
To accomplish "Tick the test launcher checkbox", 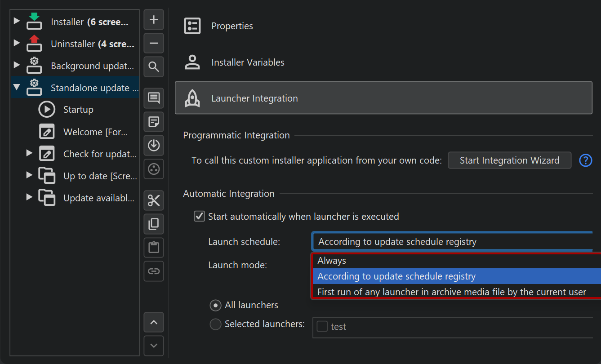I will tap(322, 327).
